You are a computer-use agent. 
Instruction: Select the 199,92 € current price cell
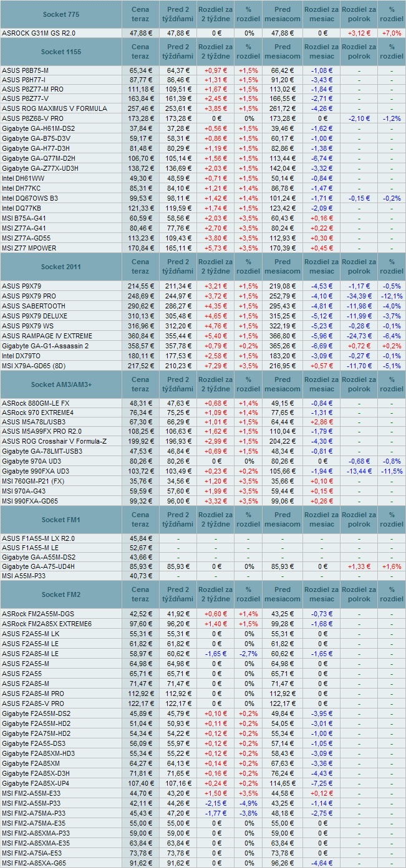tap(140, 441)
